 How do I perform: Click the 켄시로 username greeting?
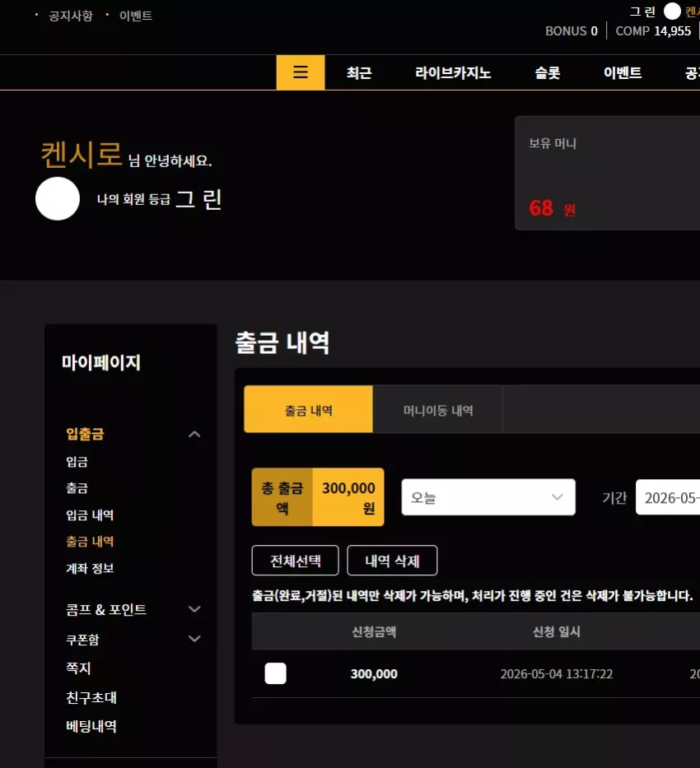tap(82, 154)
